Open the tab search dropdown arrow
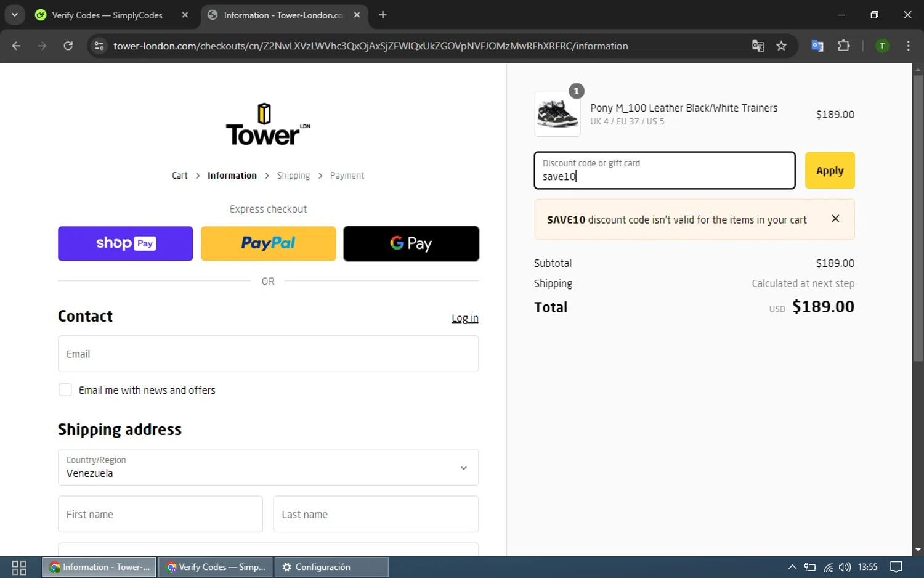924x578 pixels. tap(14, 15)
